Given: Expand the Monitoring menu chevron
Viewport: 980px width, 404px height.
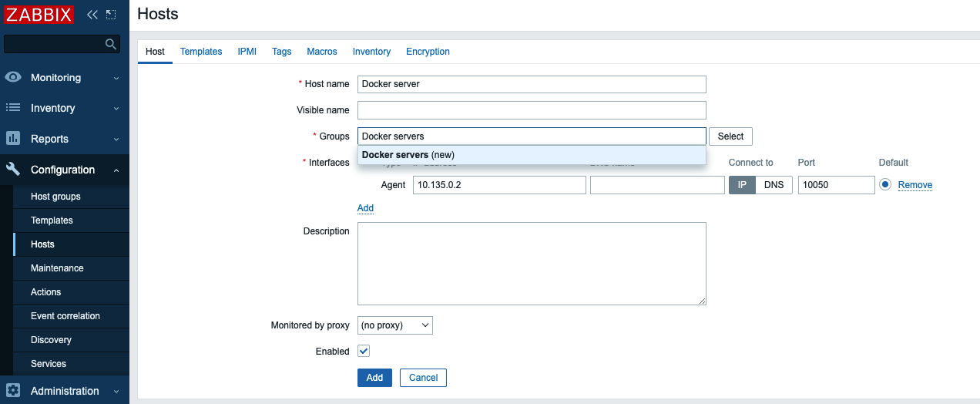Looking at the screenshot, I should pos(116,78).
